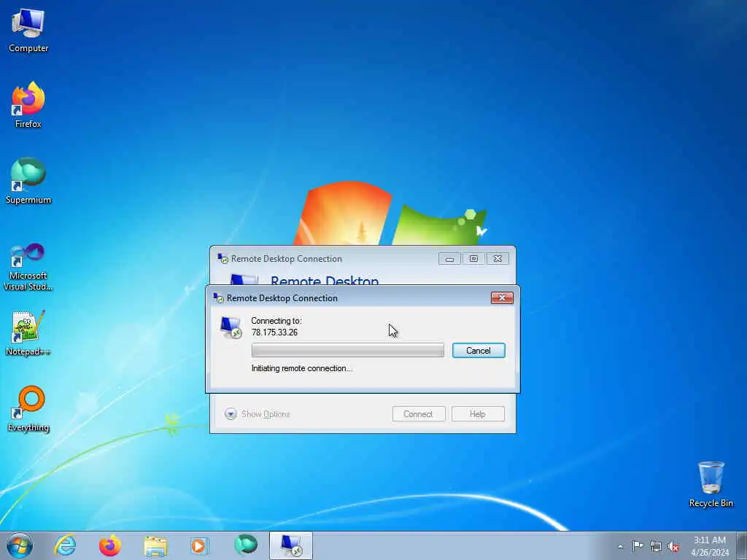Click Show Desktop strip at taskbar end

[x=741, y=545]
